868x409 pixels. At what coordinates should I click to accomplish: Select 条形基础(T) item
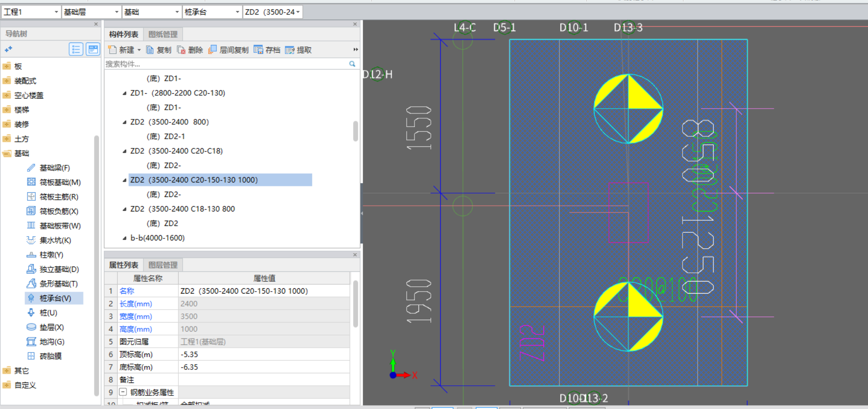click(58, 283)
